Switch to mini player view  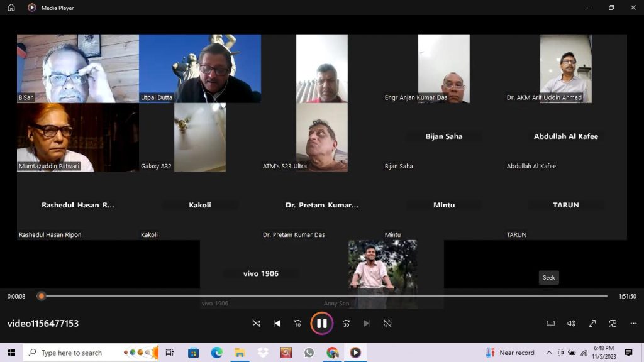tap(613, 323)
